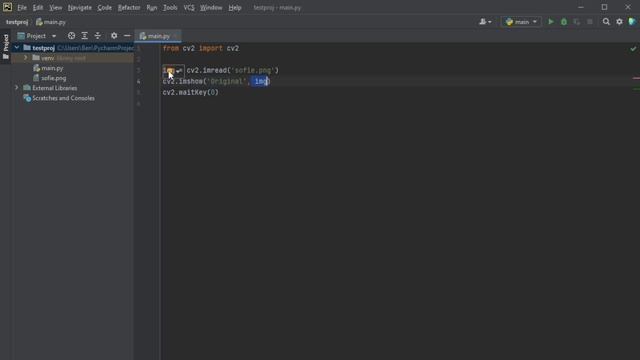Expand the venv folder
Screen dimensions: 640x360
click(26, 58)
